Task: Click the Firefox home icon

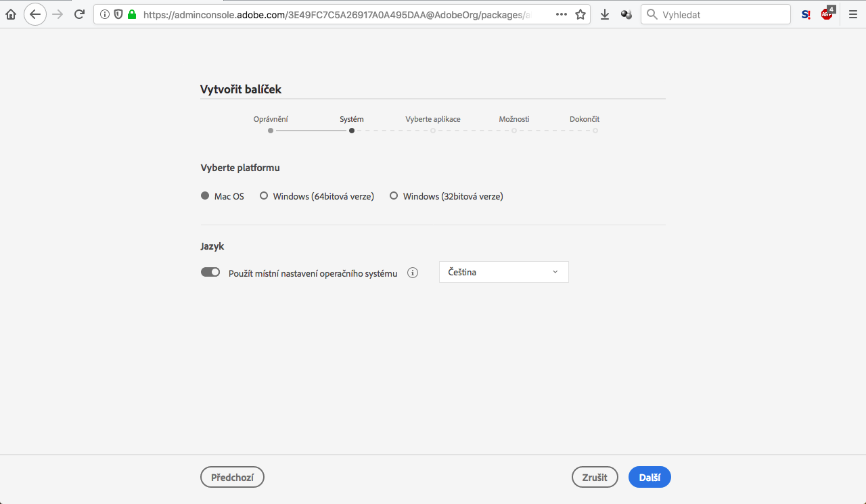Action: pyautogui.click(x=10, y=14)
